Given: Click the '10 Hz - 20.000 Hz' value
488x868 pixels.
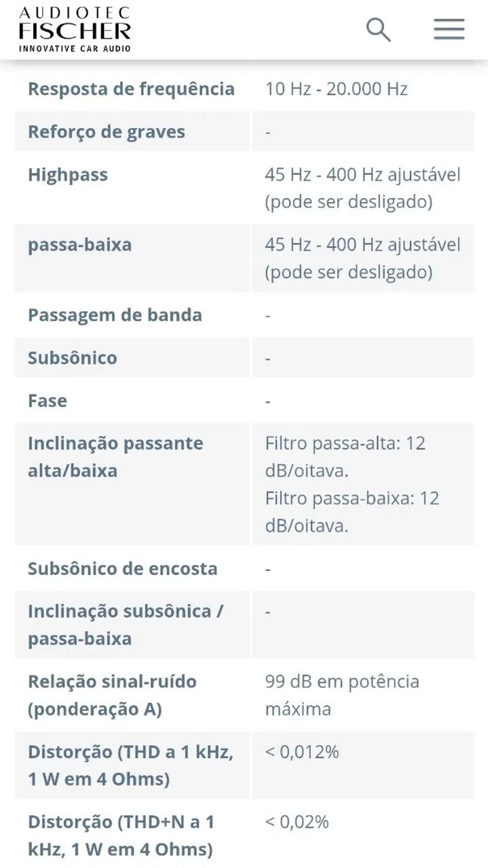Looking at the screenshot, I should [336, 89].
